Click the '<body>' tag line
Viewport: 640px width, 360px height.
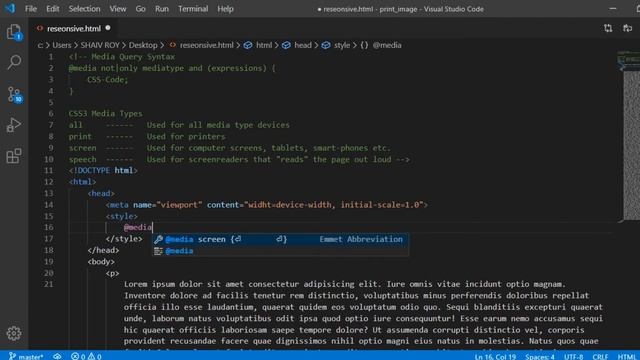point(101,262)
